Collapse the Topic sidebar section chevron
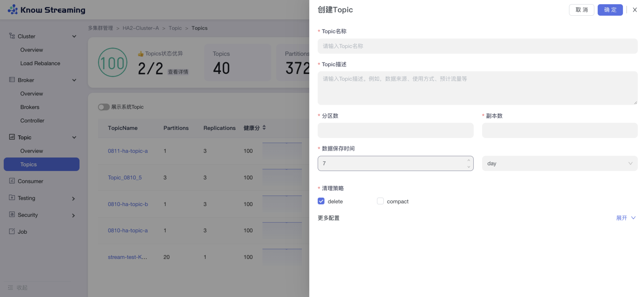This screenshot has width=644, height=297. click(74, 137)
